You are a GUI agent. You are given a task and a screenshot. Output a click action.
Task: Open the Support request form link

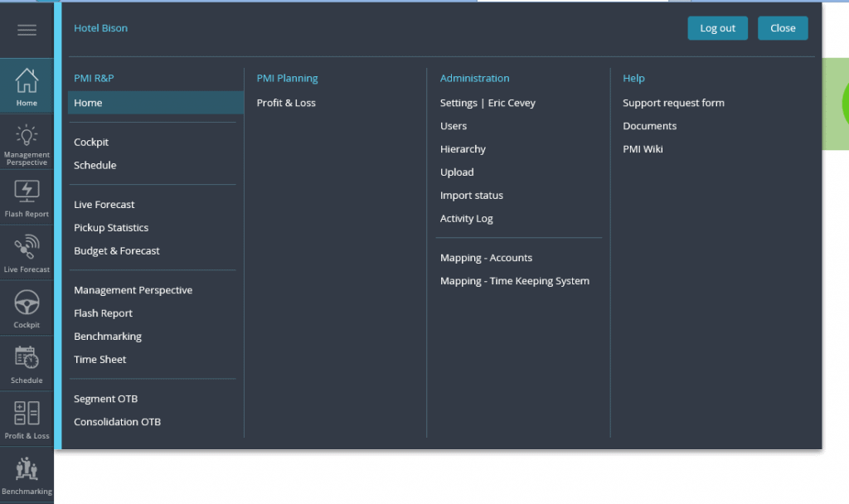point(673,104)
